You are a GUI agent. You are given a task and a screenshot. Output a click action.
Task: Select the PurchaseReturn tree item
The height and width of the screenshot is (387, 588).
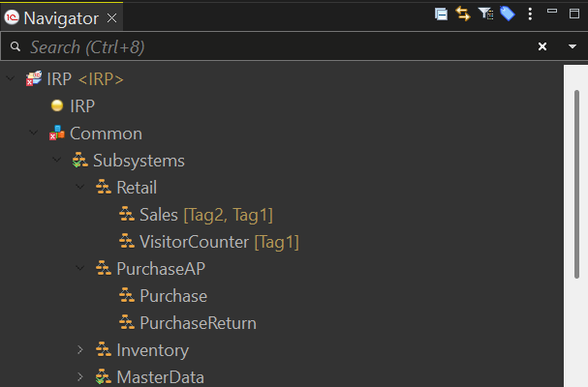[x=198, y=323]
